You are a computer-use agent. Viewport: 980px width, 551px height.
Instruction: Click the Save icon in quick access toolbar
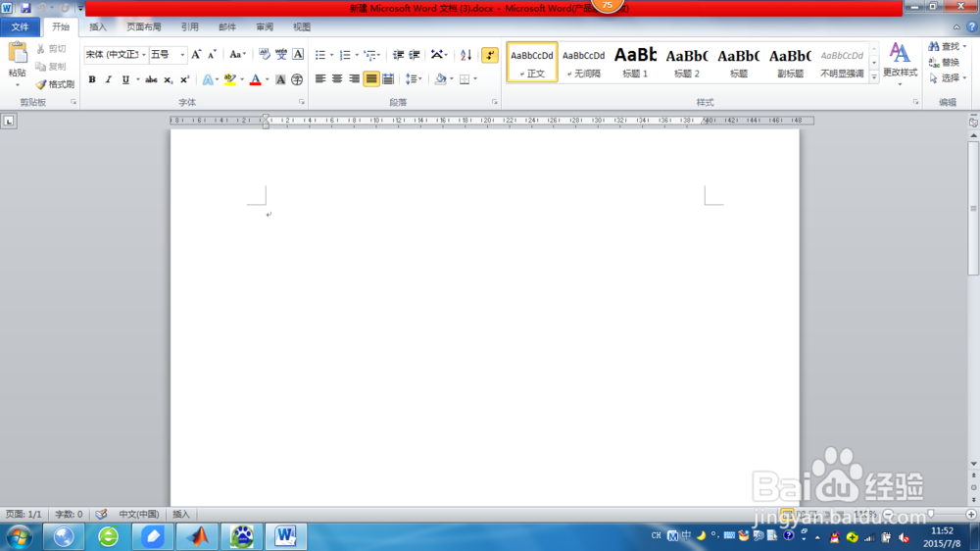[x=25, y=8]
